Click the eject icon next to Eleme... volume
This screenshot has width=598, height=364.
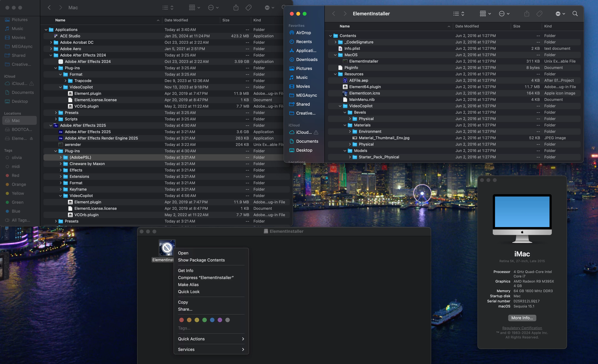[x=31, y=138]
